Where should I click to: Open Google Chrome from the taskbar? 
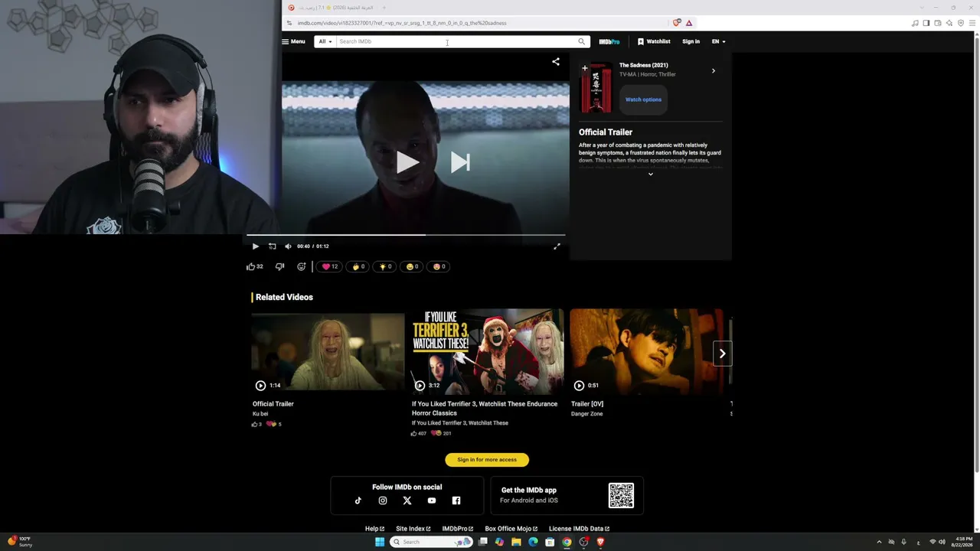tap(567, 542)
